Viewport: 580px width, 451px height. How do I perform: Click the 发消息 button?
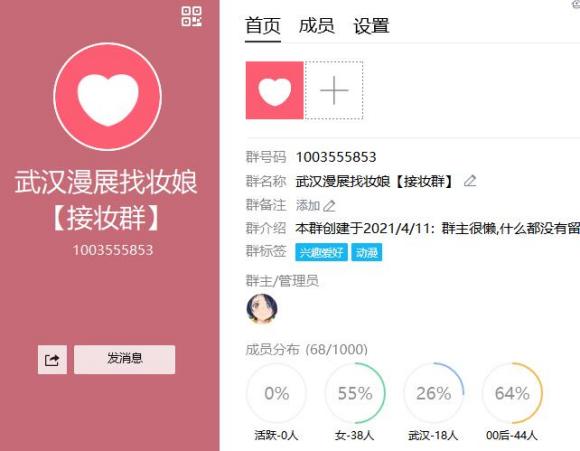[124, 360]
